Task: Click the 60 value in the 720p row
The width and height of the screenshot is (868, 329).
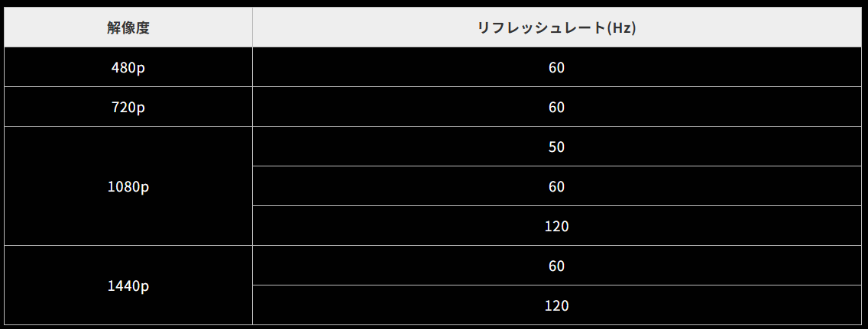Action: (x=556, y=108)
